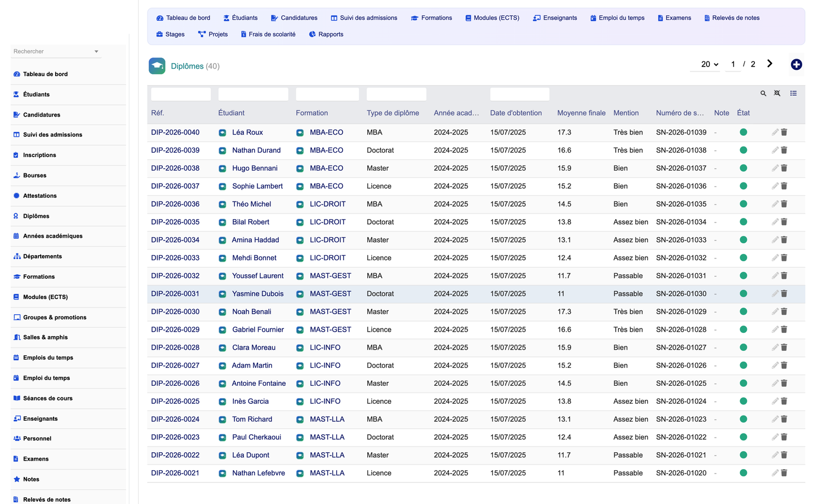The width and height of the screenshot is (814, 504).
Task: Open the list view options icon
Action: tap(793, 93)
